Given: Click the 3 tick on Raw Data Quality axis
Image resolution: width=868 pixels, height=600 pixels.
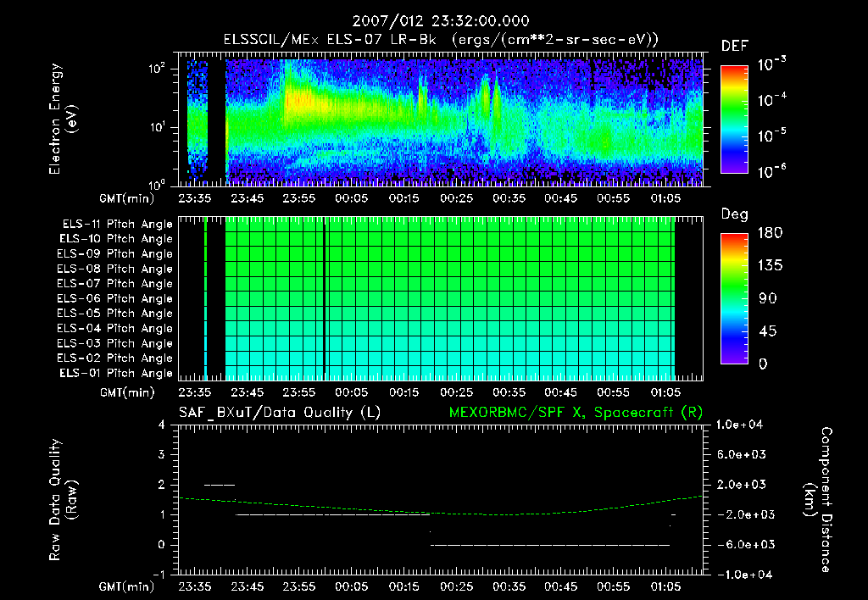Looking at the screenshot, I should [x=162, y=454].
